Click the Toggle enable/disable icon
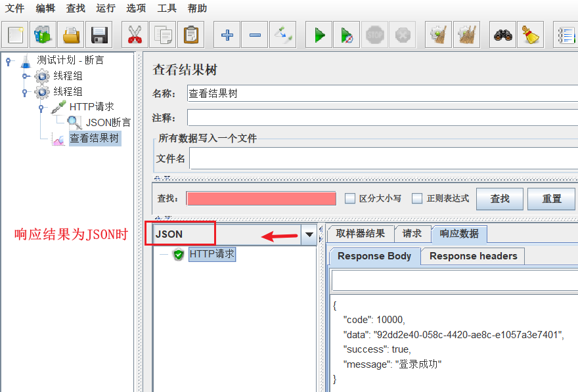 pyautogui.click(x=282, y=35)
